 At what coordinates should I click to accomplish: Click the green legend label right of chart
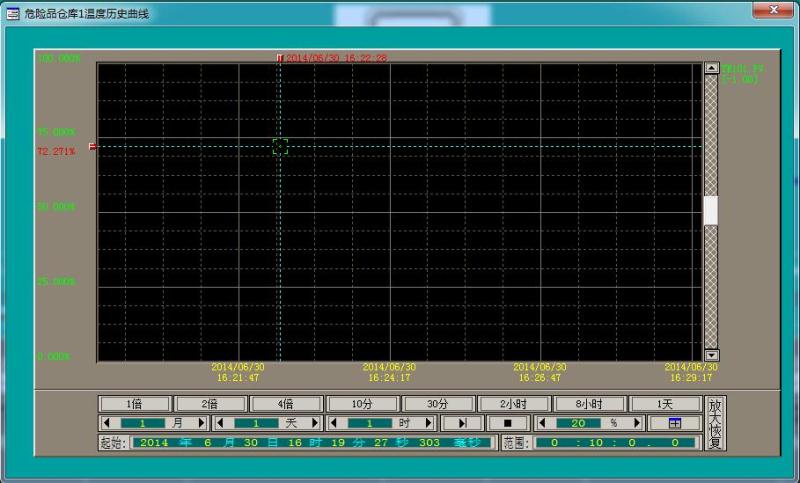(x=742, y=74)
